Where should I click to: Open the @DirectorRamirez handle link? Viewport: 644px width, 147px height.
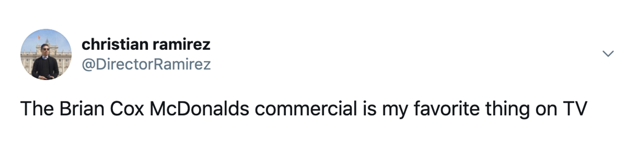click(x=146, y=64)
